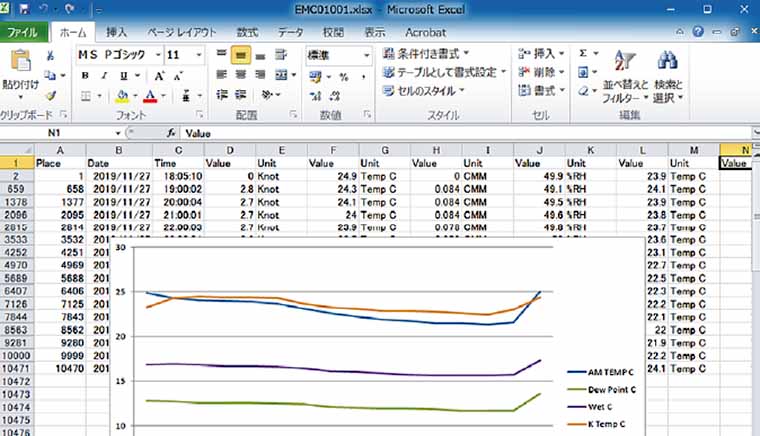Viewport: 760px width, 436px height.
Task: Click the Select All corner triangle
Action: pos(17,150)
